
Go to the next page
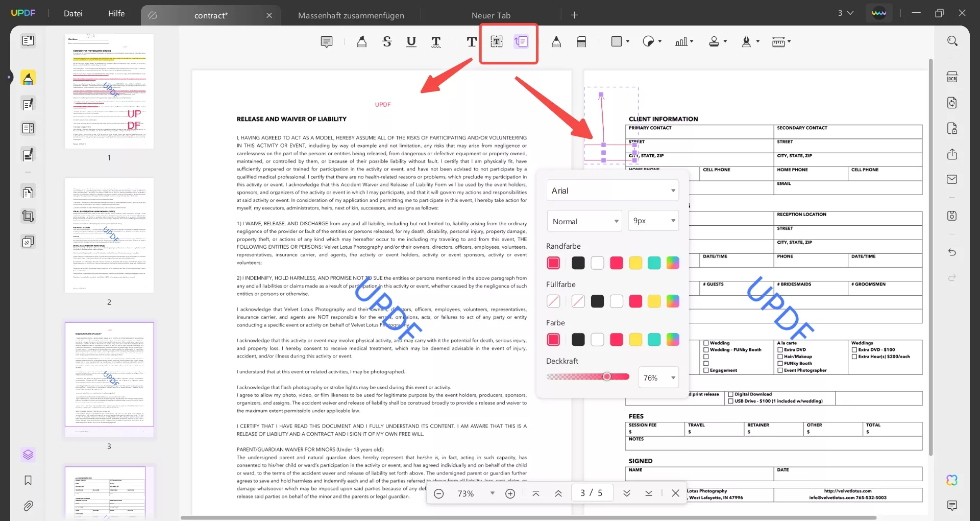(627, 493)
